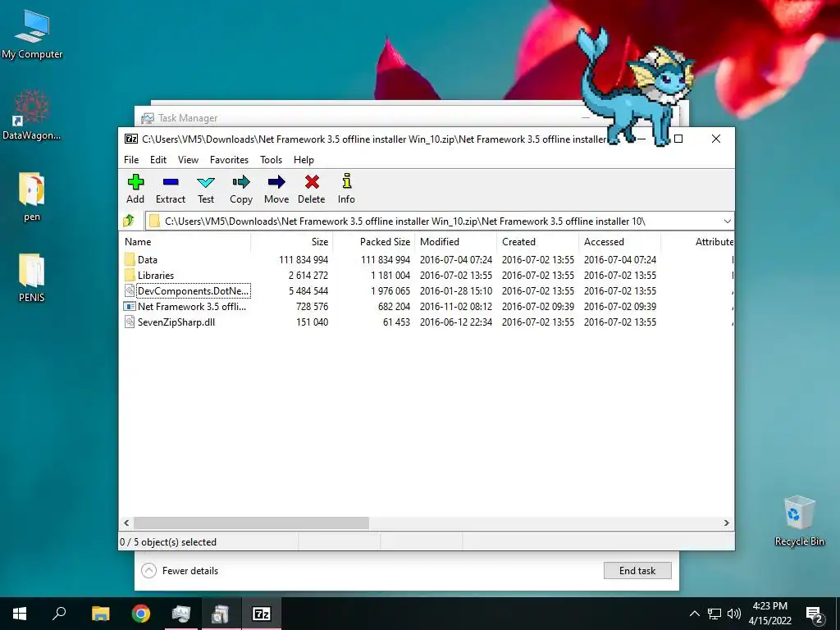840x630 pixels.
Task: Open Google Chrome from the taskbar
Action: click(141, 614)
